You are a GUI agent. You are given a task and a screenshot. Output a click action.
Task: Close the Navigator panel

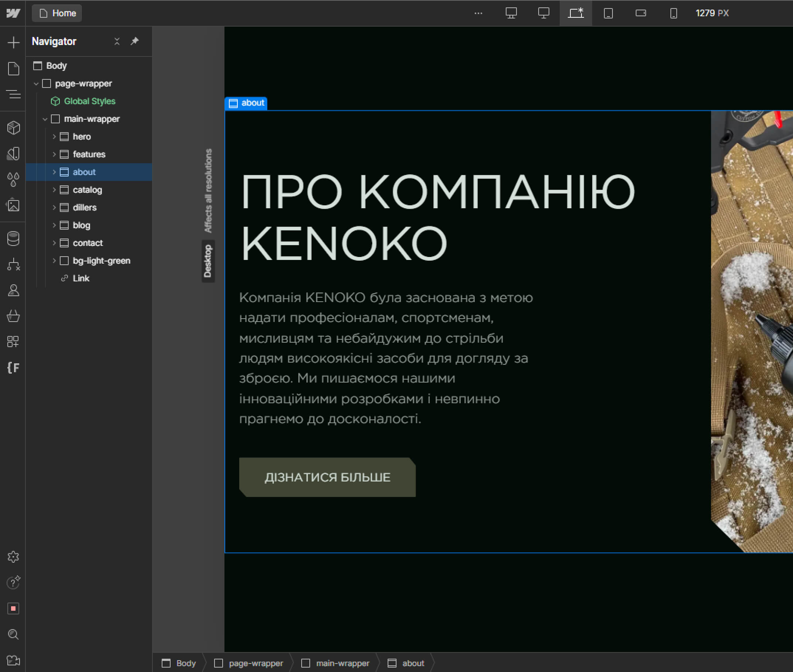[117, 41]
